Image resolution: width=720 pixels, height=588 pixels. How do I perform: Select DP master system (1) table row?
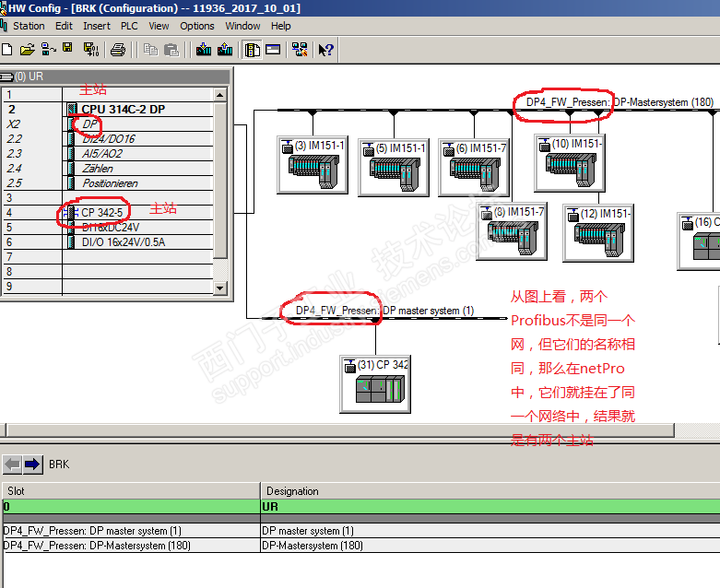click(x=361, y=531)
